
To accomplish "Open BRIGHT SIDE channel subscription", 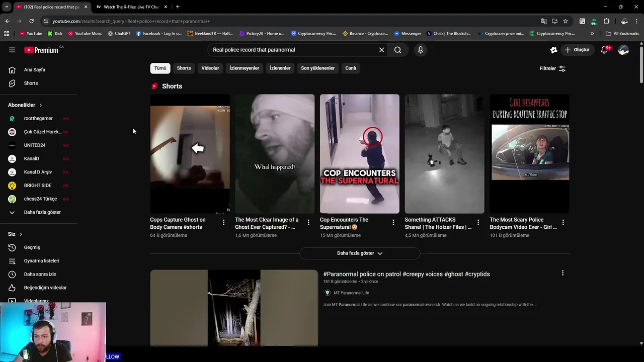I will pos(39,186).
